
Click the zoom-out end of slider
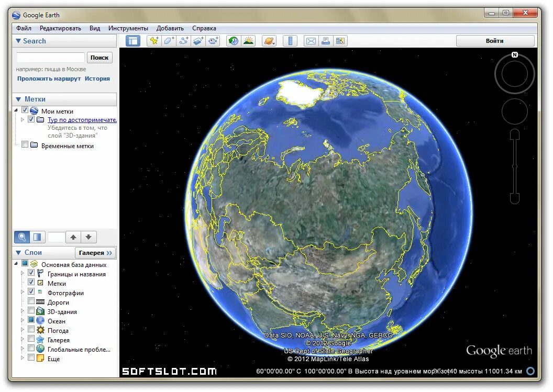click(x=515, y=199)
